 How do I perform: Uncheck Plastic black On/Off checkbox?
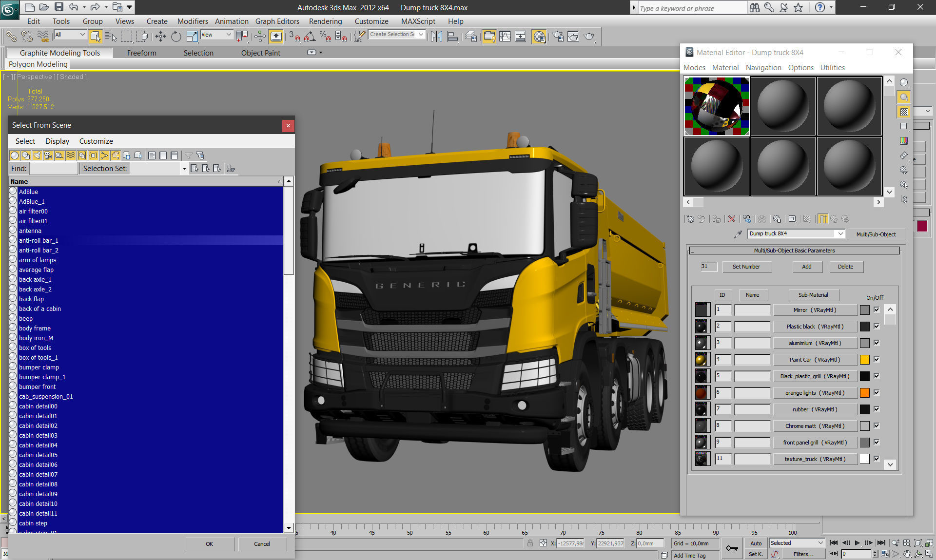click(x=877, y=326)
